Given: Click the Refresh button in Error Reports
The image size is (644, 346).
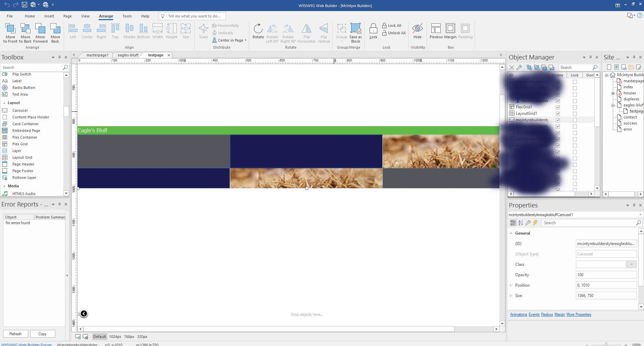Looking at the screenshot, I should [x=15, y=334].
